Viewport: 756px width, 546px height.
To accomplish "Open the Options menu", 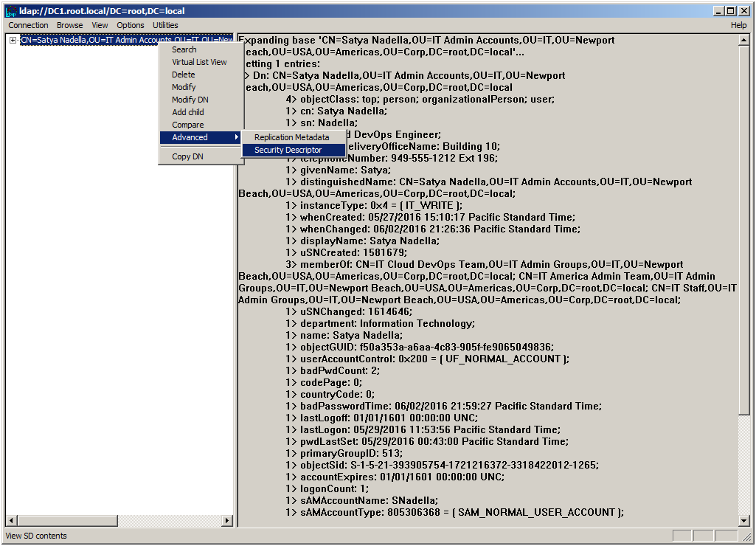I will [130, 24].
